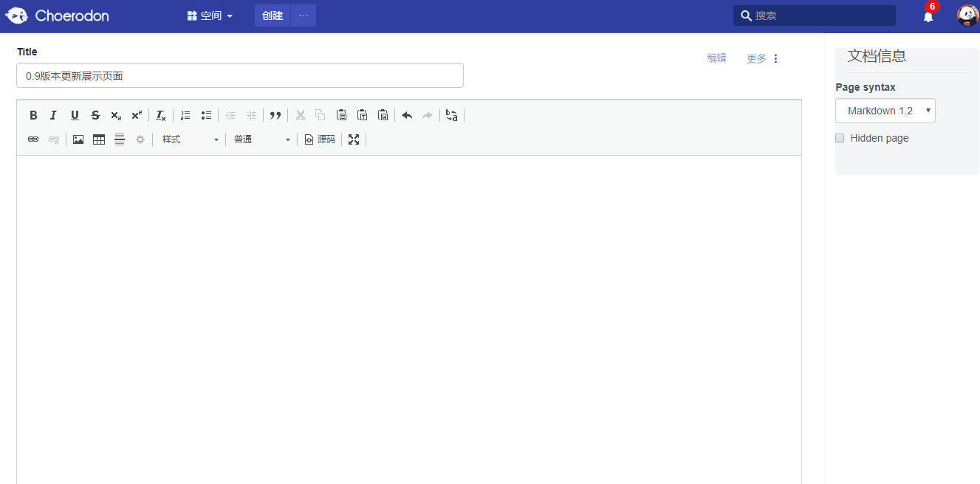
Task: Maximize the editor to fullscreen
Action: pyautogui.click(x=354, y=139)
